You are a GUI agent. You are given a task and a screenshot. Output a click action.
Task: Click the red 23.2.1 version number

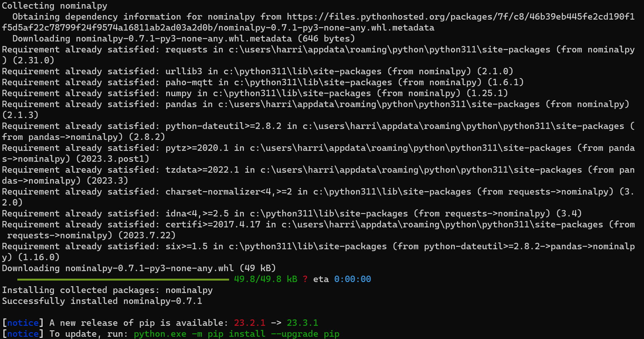tap(249, 323)
